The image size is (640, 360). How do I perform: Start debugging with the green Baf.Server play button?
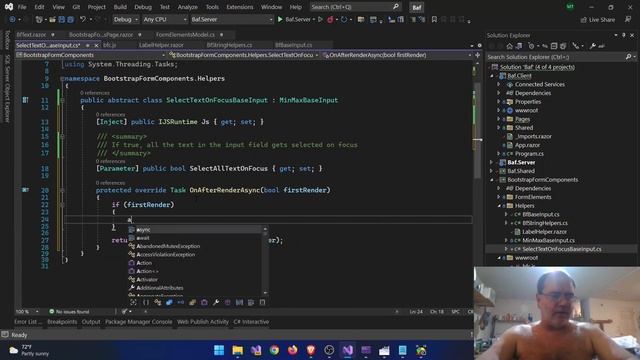point(280,19)
